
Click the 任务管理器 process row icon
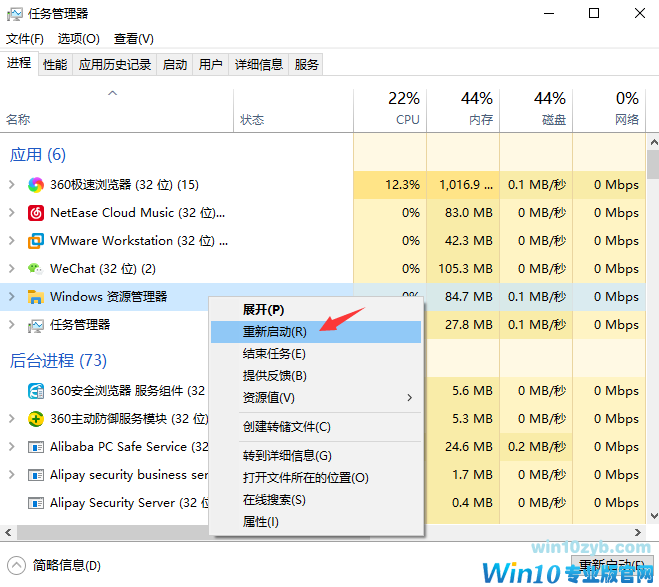click(36, 325)
